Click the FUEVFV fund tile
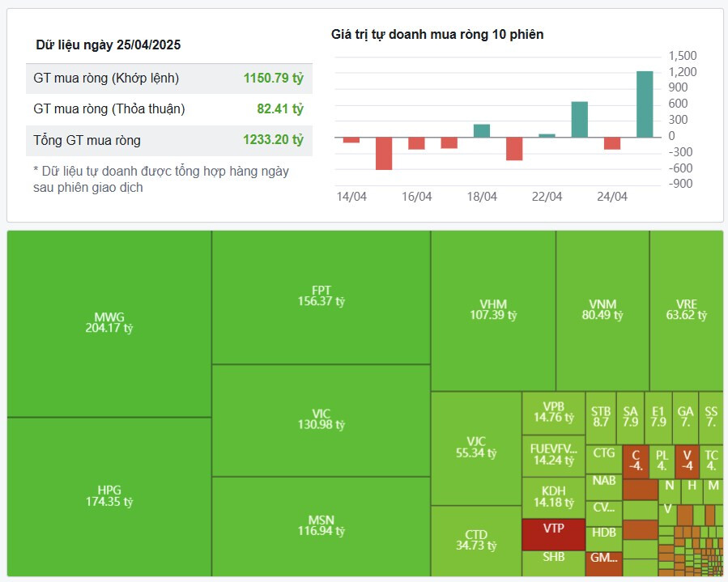Viewport: 728px width, 582px height. (x=553, y=454)
